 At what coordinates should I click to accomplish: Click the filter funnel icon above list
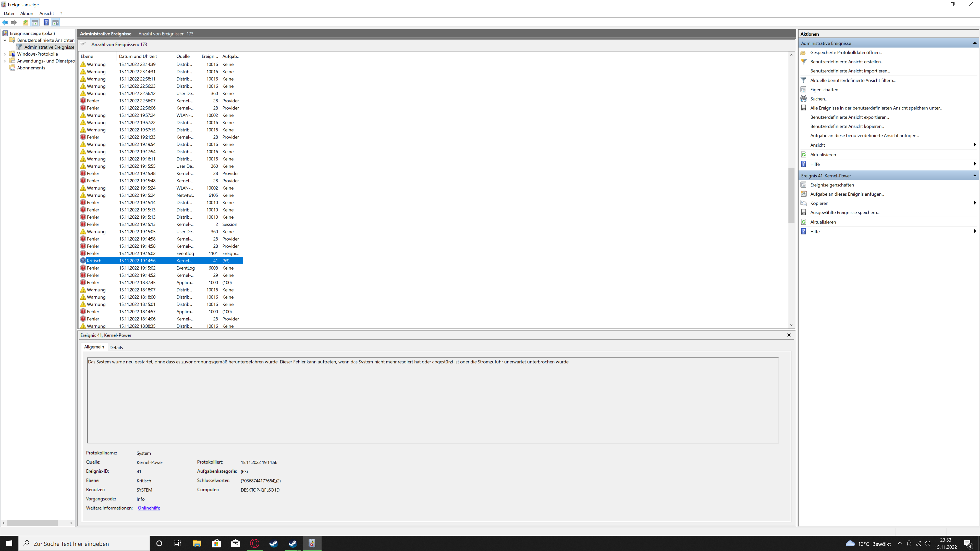pyautogui.click(x=82, y=44)
